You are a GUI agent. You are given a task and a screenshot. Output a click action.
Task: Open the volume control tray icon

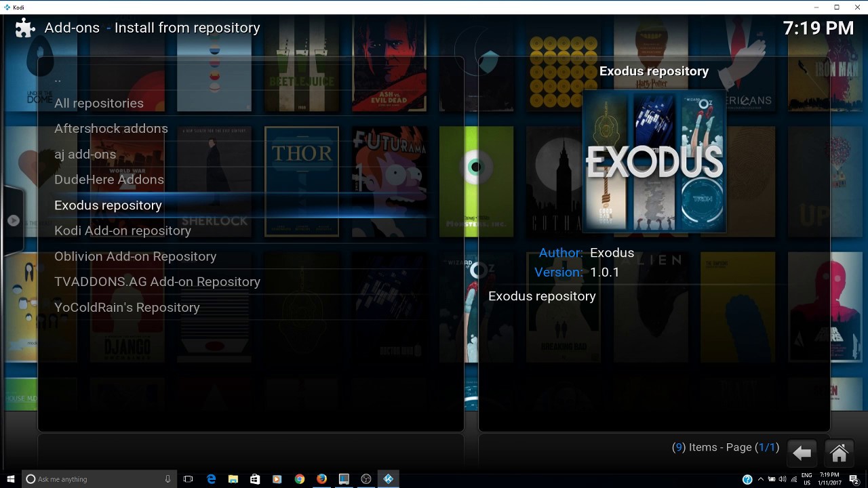(x=783, y=479)
